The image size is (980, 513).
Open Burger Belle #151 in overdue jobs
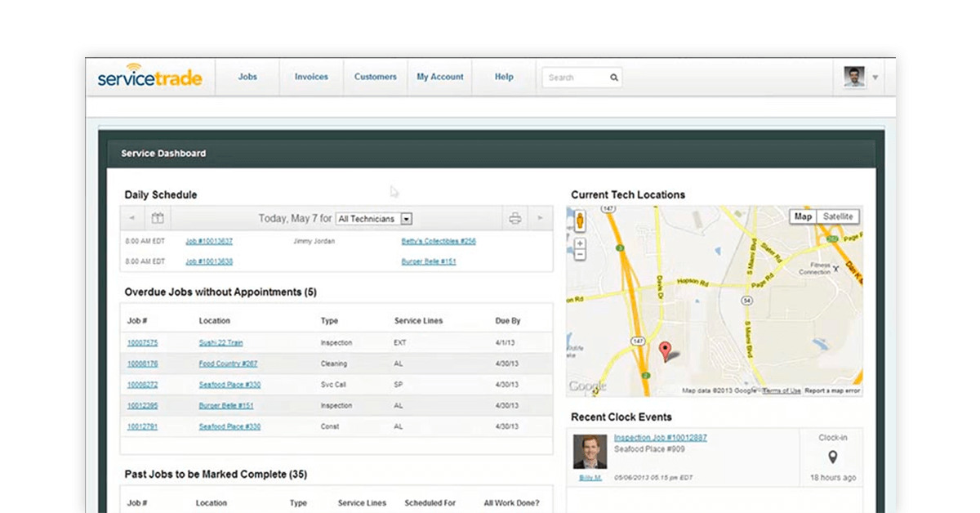tap(226, 405)
